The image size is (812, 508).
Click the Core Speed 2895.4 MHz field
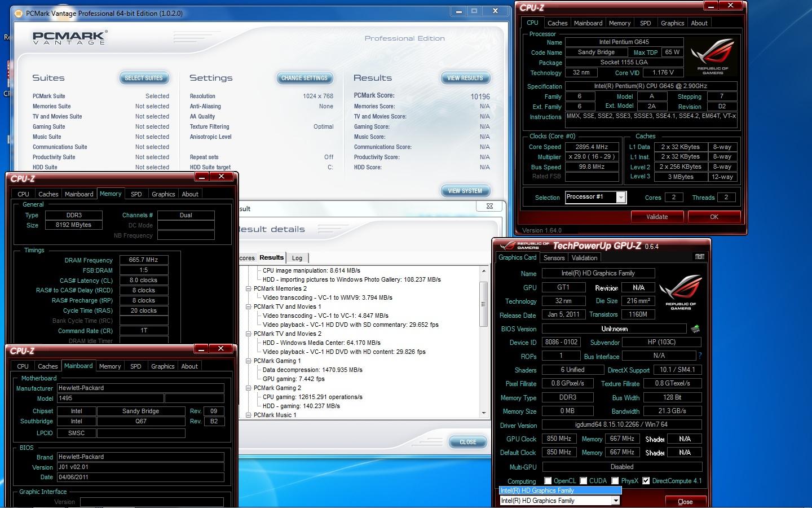[x=592, y=147]
